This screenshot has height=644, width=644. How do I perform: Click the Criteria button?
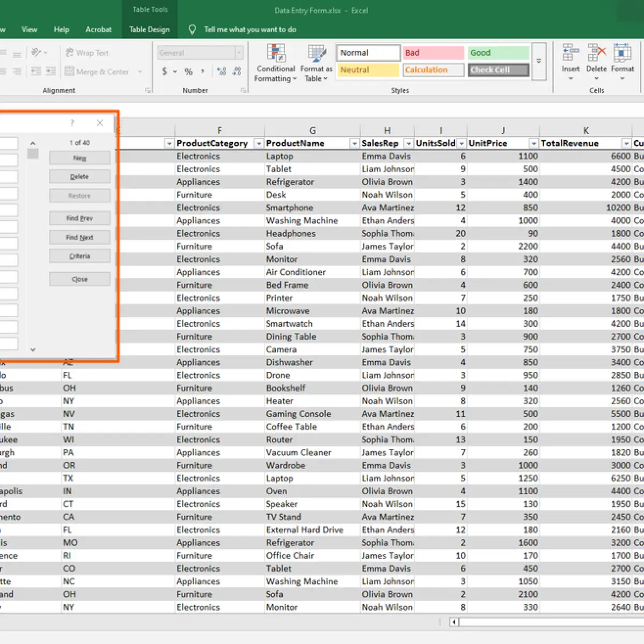coord(79,256)
